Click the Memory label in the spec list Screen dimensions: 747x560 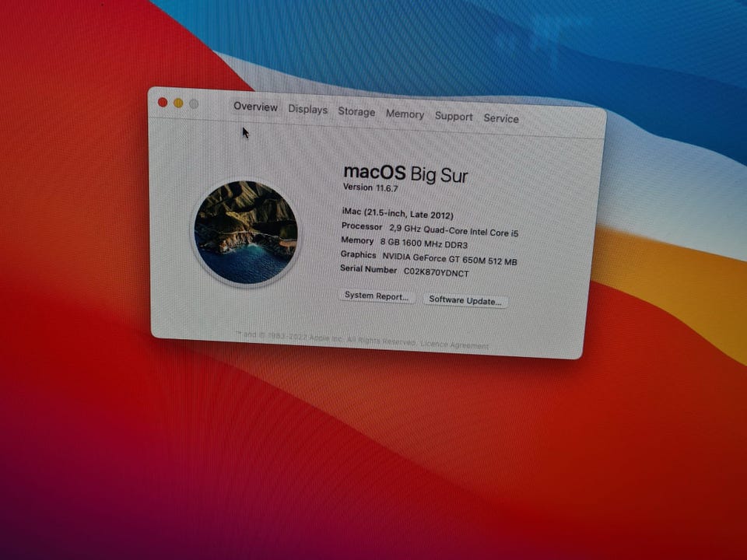[x=357, y=241]
